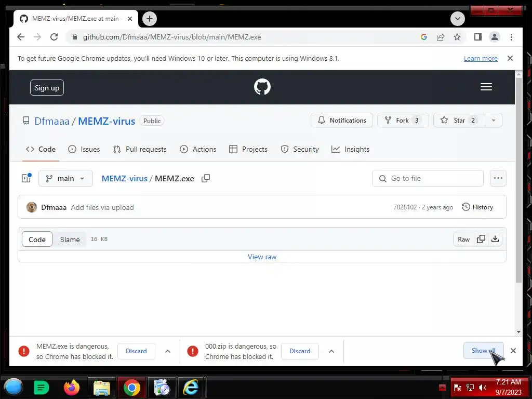Click the Sign up button
The image size is (532, 399).
tap(47, 87)
